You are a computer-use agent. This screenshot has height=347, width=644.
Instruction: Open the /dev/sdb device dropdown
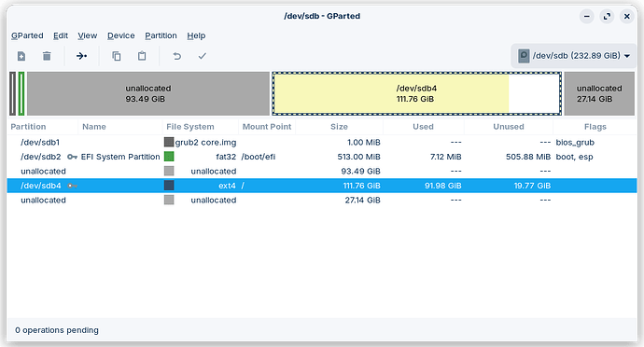(574, 55)
